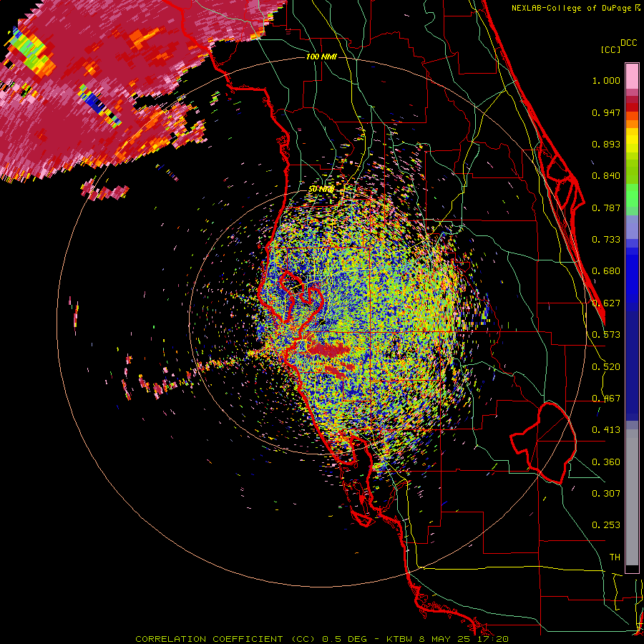This screenshot has width=644, height=644.
Task: Click the 0.253 scale value
Action: (606, 525)
